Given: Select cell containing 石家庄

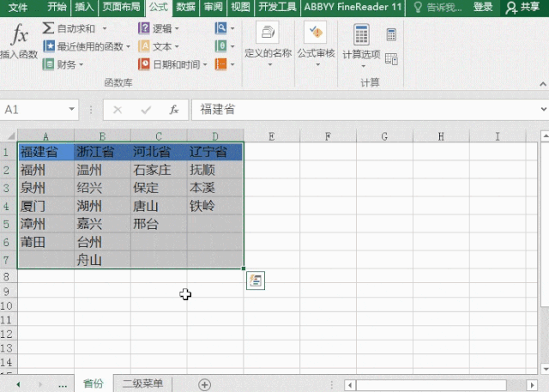Looking at the screenshot, I should point(159,170).
